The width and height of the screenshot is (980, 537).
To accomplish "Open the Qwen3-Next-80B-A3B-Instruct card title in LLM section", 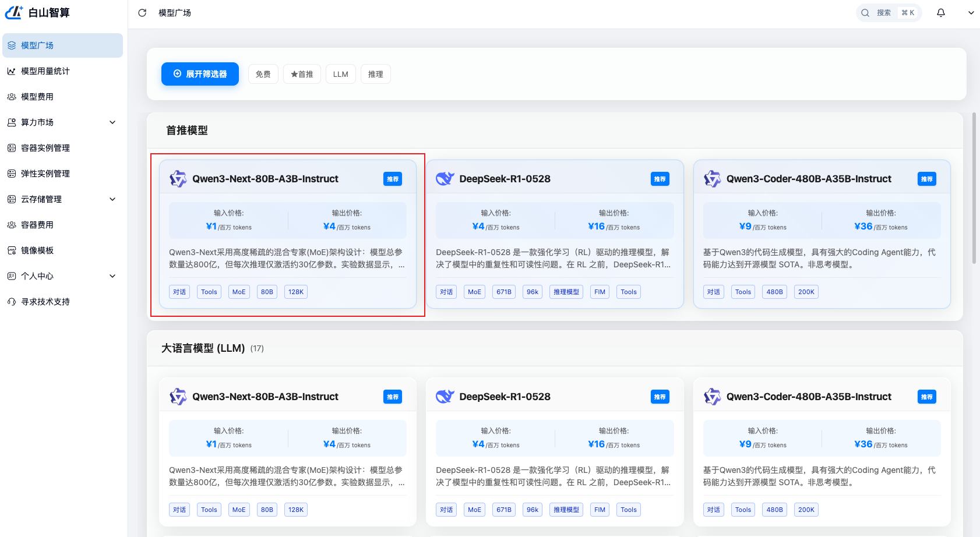I will (265, 397).
